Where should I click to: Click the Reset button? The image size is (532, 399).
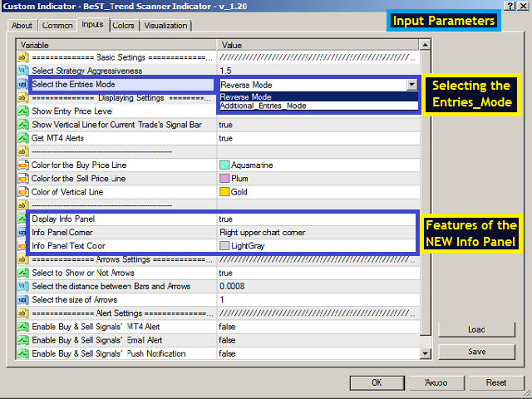(x=496, y=382)
